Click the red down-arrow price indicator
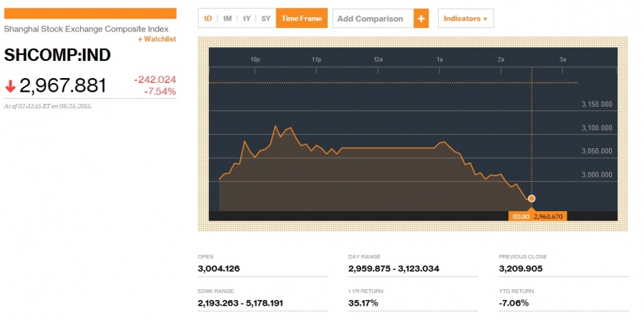This screenshot has height=320, width=644. tap(10, 87)
